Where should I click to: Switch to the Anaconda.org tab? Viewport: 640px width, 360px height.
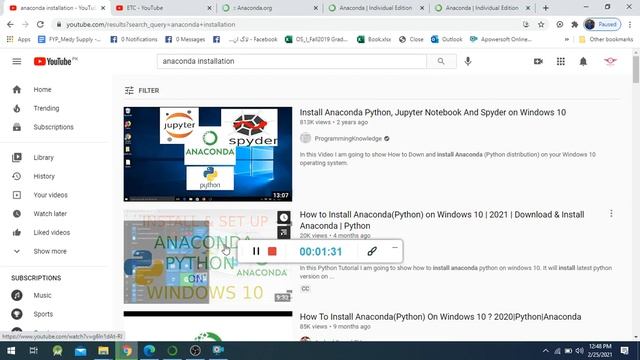pos(269,8)
